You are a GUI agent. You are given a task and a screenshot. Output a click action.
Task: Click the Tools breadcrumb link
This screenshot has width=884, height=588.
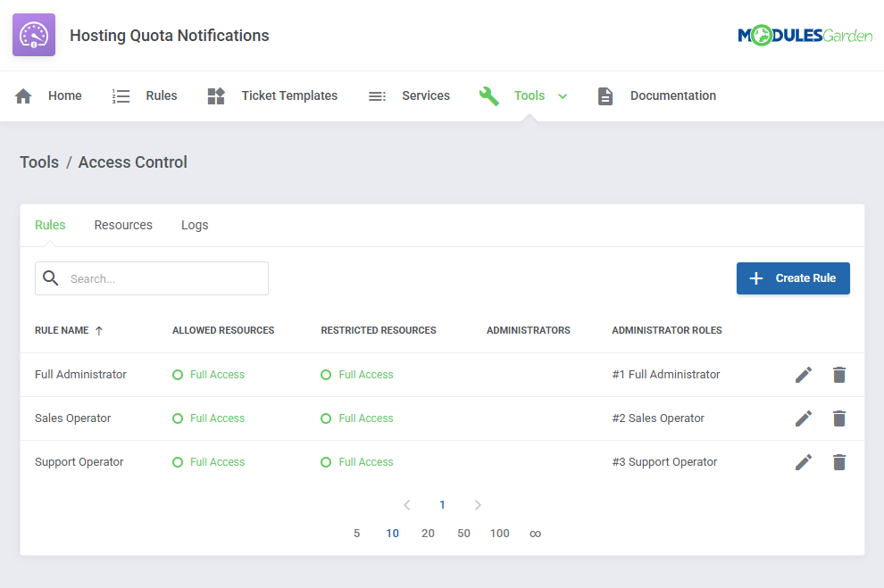point(39,162)
